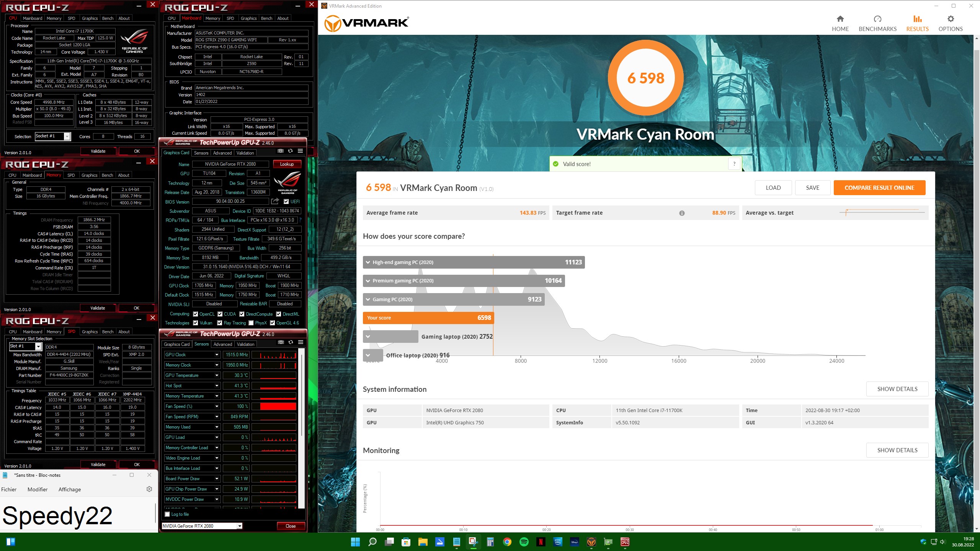Expand High-end gaming PC (2020) row
The image size is (980, 551).
pyautogui.click(x=368, y=262)
